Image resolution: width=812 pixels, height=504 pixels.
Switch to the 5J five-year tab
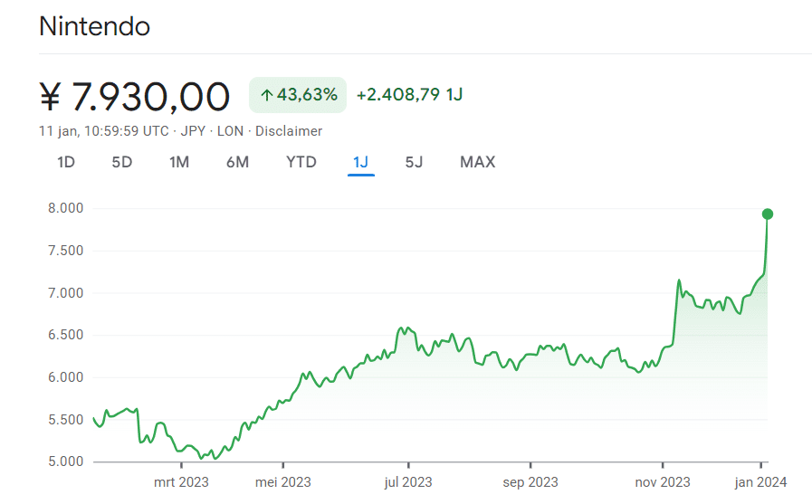pyautogui.click(x=414, y=163)
